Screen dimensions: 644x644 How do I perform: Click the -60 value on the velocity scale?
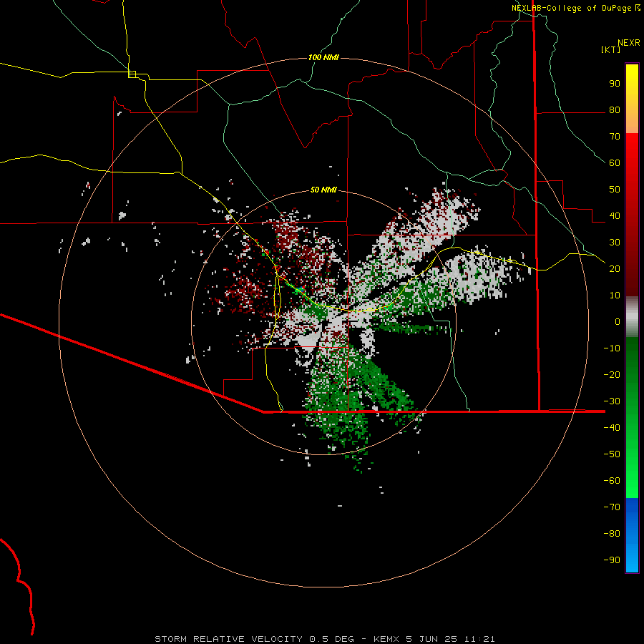[612, 481]
